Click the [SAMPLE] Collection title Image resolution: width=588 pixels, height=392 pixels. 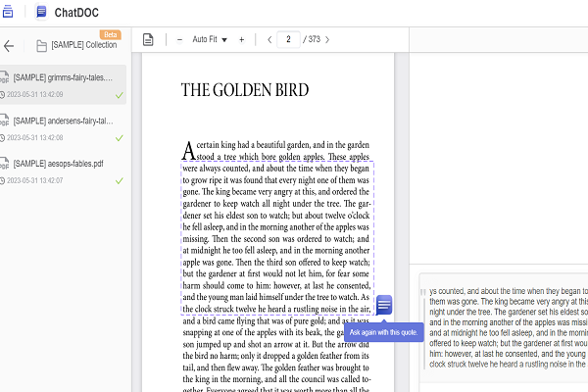tap(84, 46)
